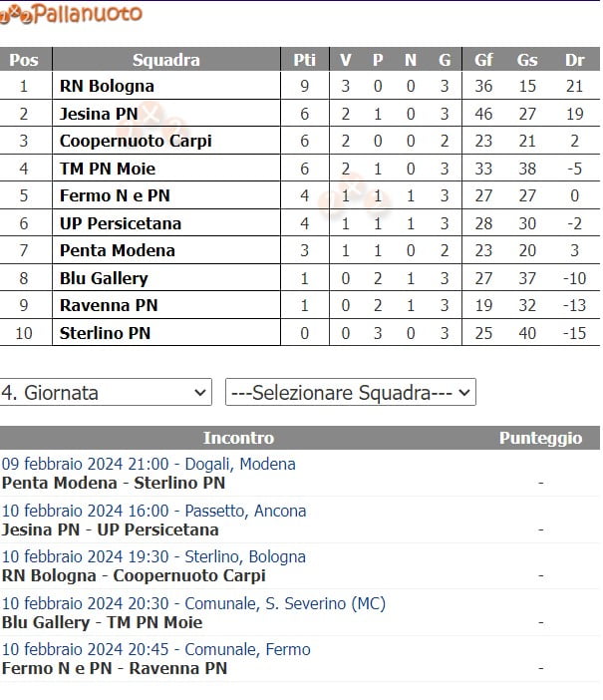
Task: Open the 4. Giornata dropdown
Action: (x=106, y=393)
